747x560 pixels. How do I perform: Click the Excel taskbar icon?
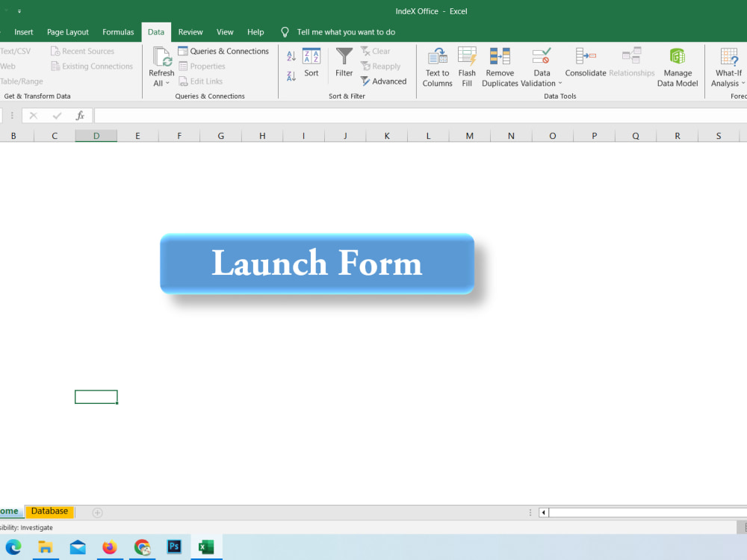[206, 547]
